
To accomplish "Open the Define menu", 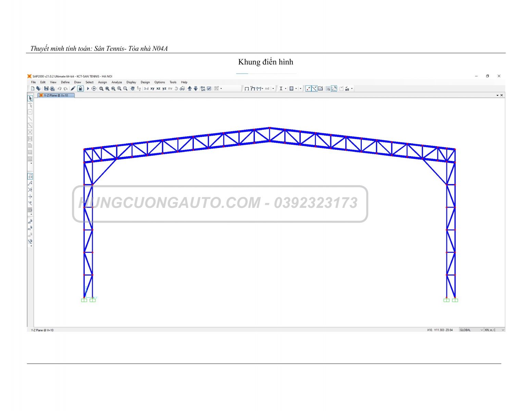I will (x=65, y=82).
